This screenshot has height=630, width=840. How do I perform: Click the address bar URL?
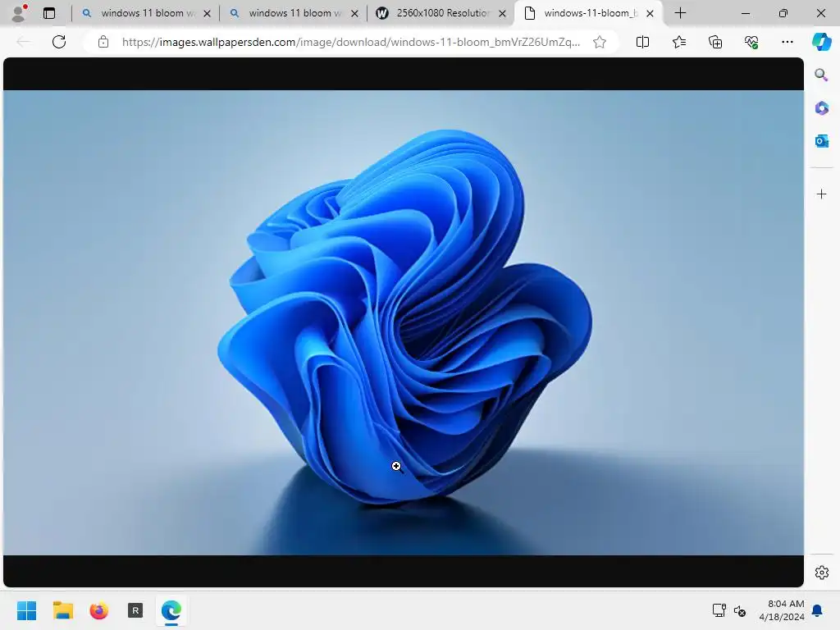tap(351, 42)
